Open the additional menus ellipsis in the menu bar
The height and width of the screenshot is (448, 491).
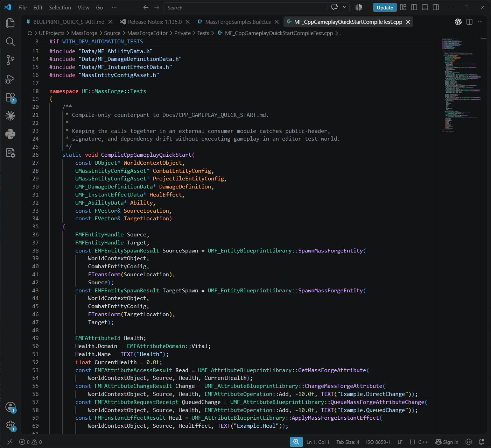(x=114, y=7)
